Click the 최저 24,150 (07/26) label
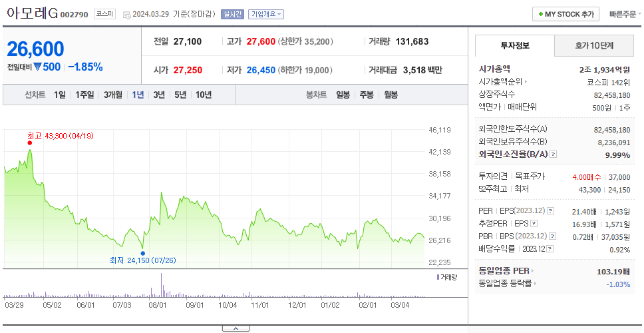Screen dimensions: 644x333 [x=143, y=260]
